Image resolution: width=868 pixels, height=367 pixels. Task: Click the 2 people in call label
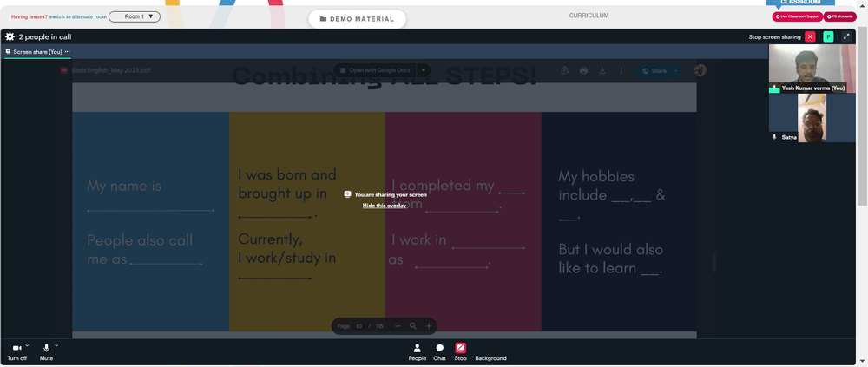point(45,37)
